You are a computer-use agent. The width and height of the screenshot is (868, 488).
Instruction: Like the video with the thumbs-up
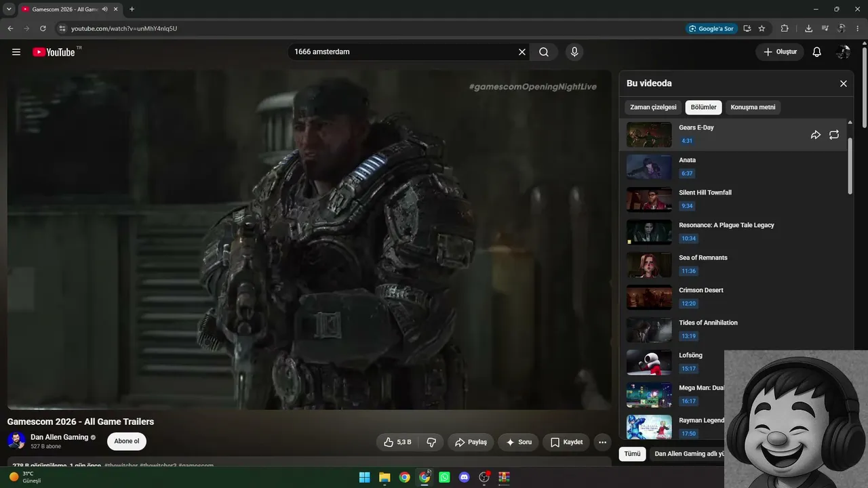click(x=397, y=442)
